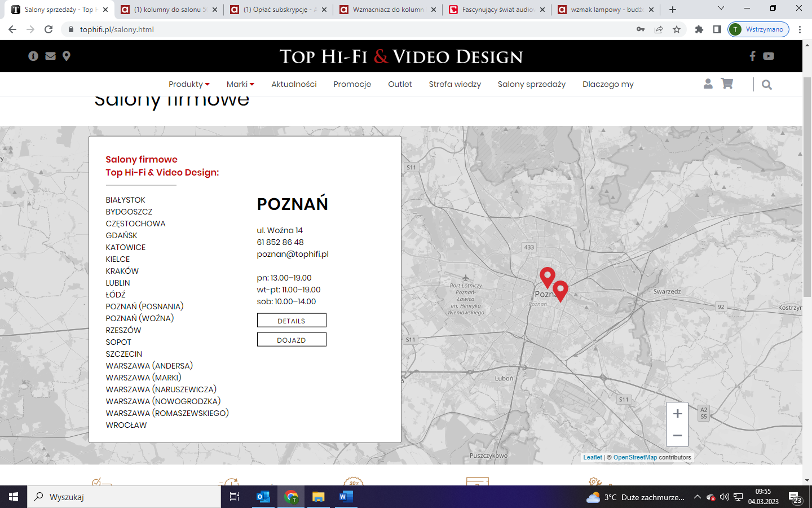Screen dimensions: 812x508
Task: Expand the Produkty dropdown menu
Action: click(189, 84)
